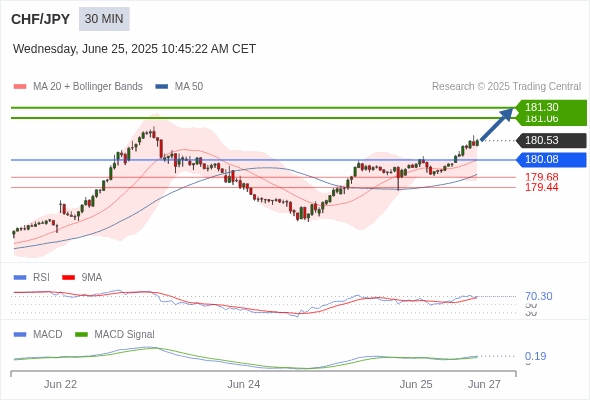Click the Jun 22 date axis marker
This screenshot has height=400, width=590.
click(x=60, y=384)
